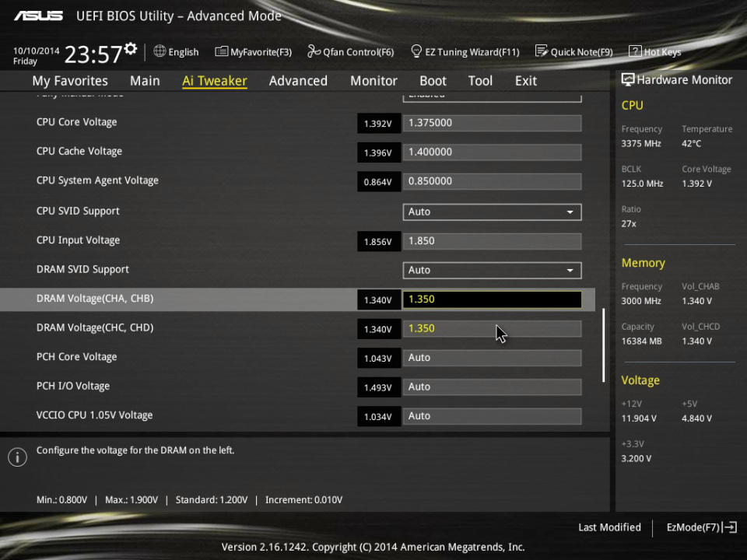Open MyFavorite(F3) list icon
The width and height of the screenshot is (747, 560).
[x=222, y=51]
